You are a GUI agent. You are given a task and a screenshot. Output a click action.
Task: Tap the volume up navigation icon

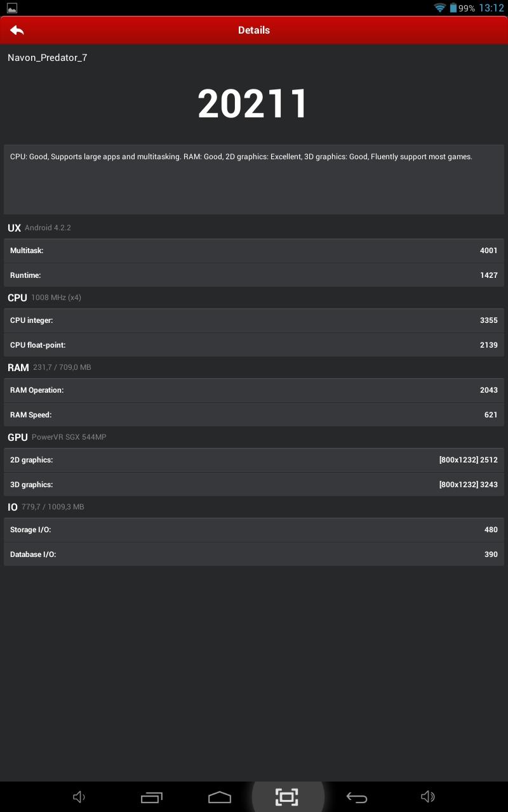428,797
